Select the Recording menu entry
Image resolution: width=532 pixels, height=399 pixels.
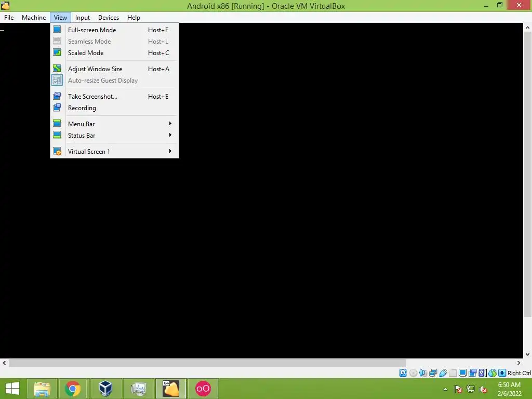(x=114, y=108)
